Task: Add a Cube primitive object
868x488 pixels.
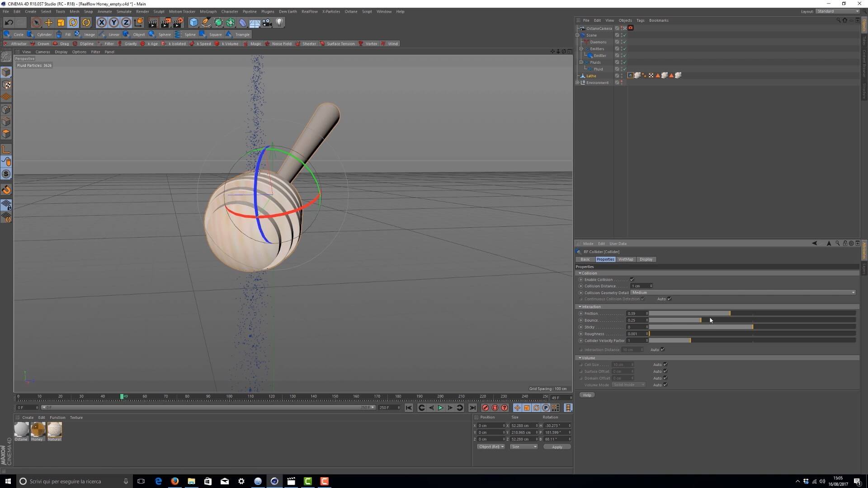Action: (193, 23)
